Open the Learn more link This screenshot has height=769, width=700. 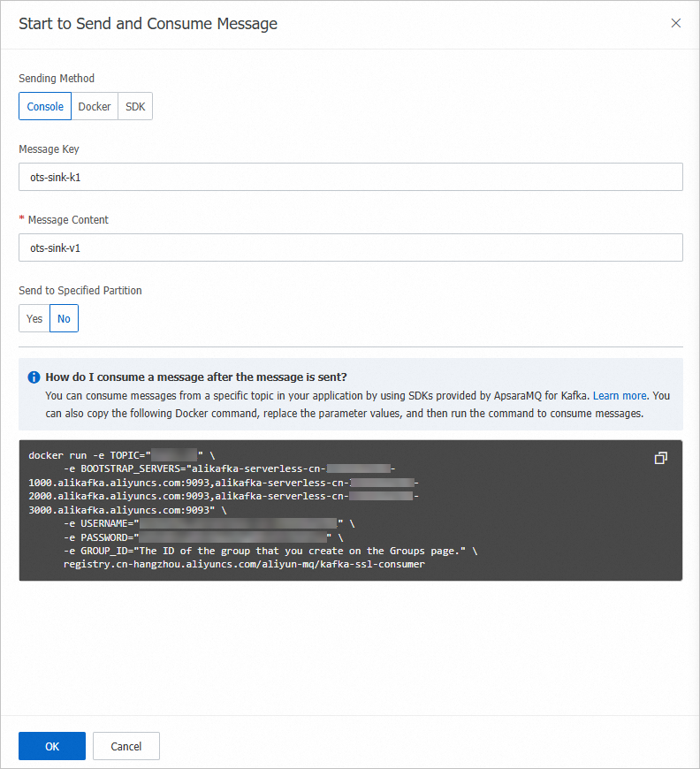620,396
